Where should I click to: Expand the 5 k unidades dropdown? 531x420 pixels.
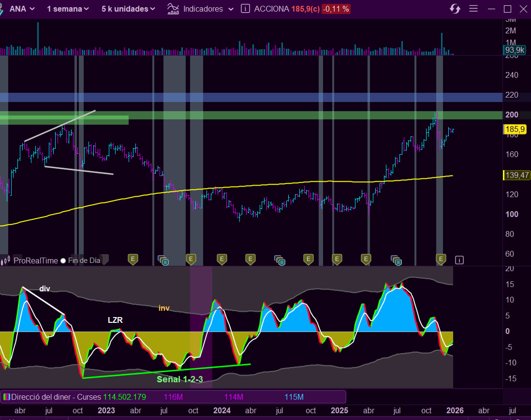tap(128, 9)
